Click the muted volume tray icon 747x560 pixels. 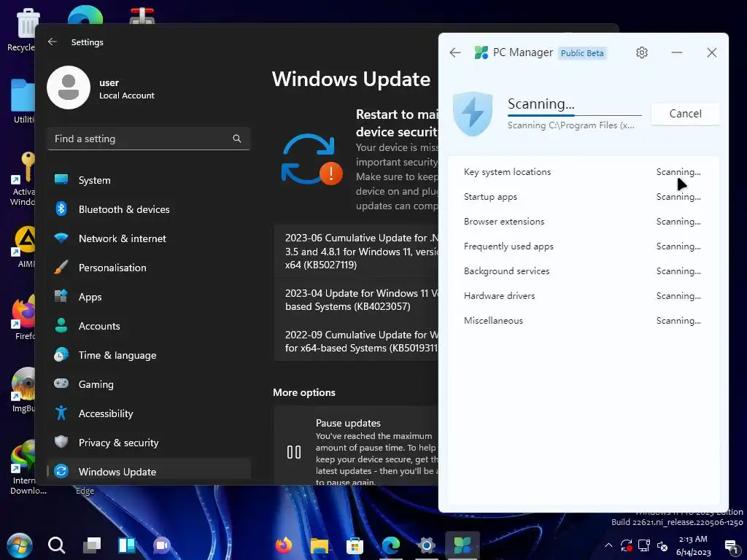[x=662, y=545]
